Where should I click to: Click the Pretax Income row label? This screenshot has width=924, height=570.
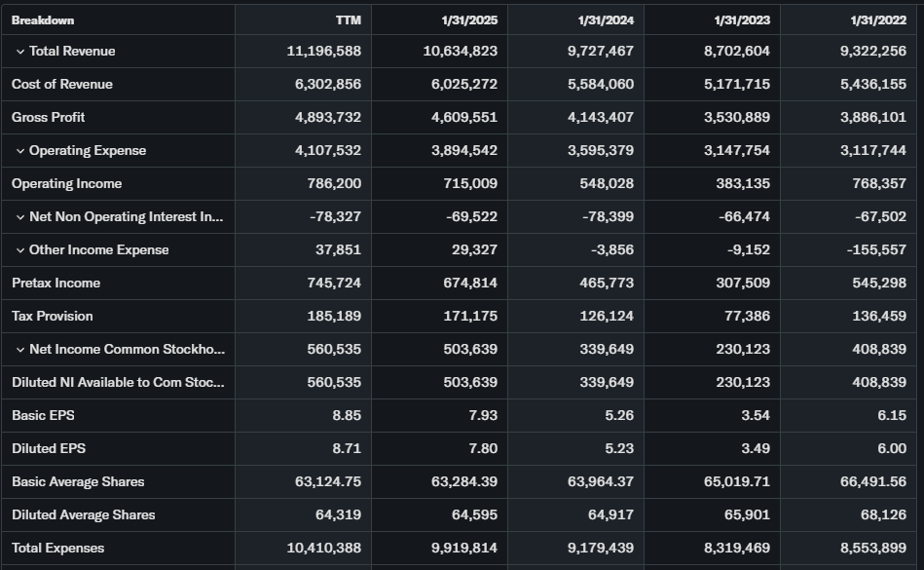pyautogui.click(x=56, y=284)
